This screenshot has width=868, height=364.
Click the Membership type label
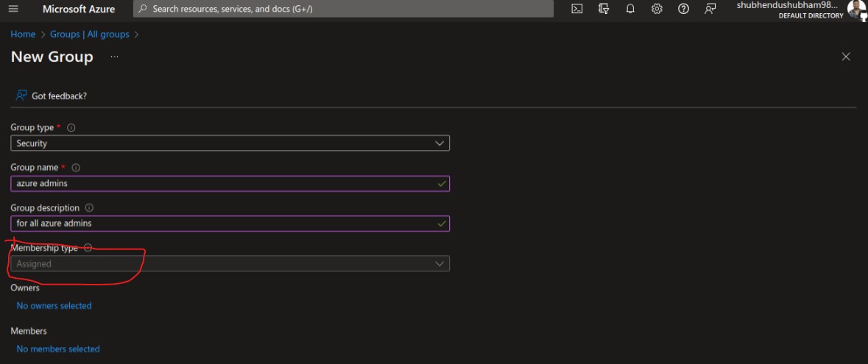click(44, 248)
